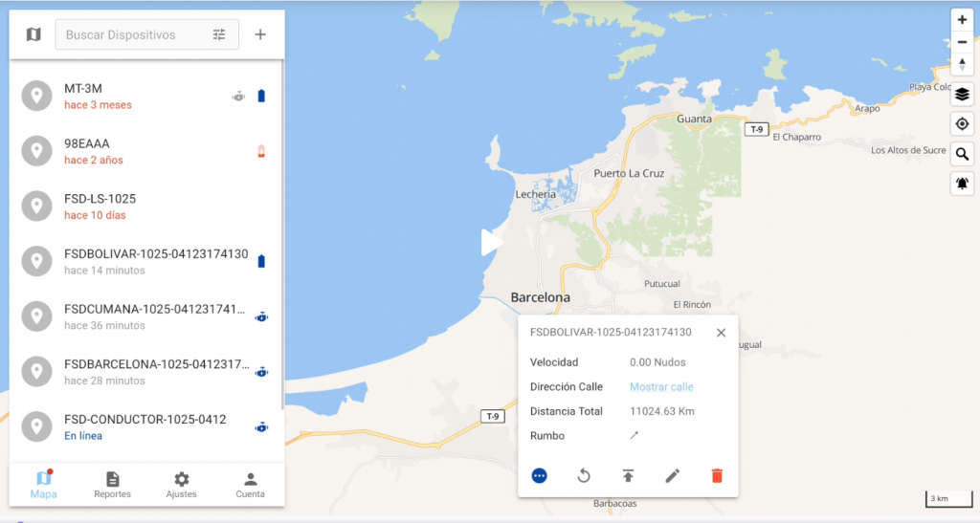
Task: Switch to the Reportes tab
Action: tap(112, 485)
